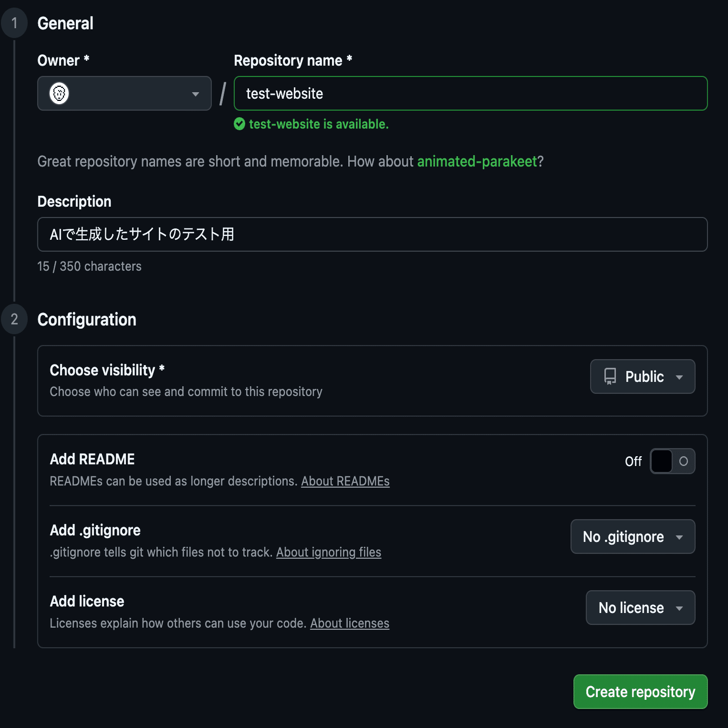
Task: Click the Create repository button
Action: (x=640, y=692)
